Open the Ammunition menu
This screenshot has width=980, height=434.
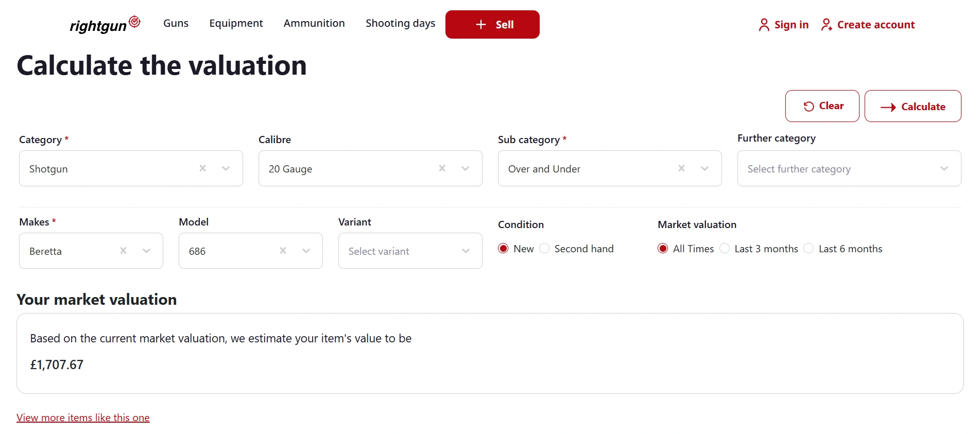314,23
